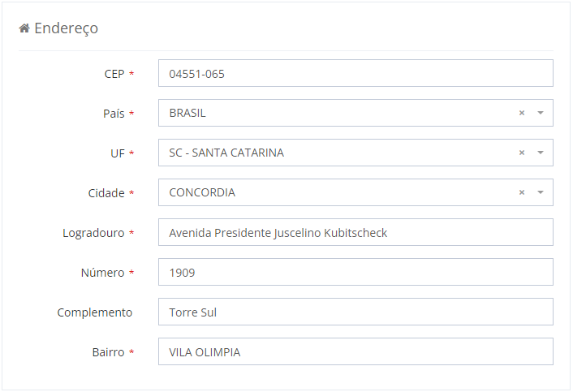Expand the Cidade dropdown arrow
This screenshot has height=392, width=573.
point(541,192)
